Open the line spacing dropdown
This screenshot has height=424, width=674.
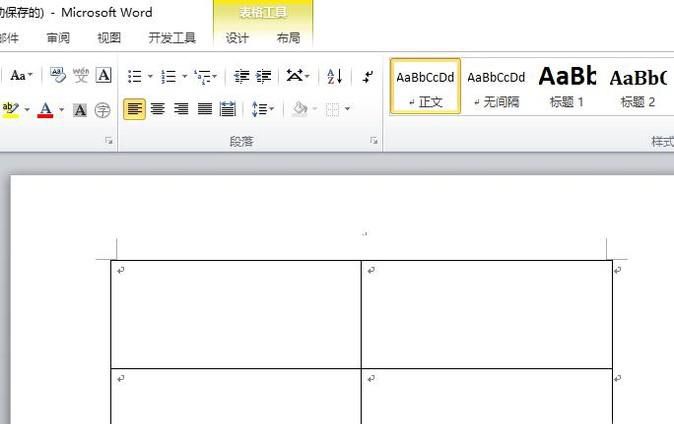pos(262,109)
